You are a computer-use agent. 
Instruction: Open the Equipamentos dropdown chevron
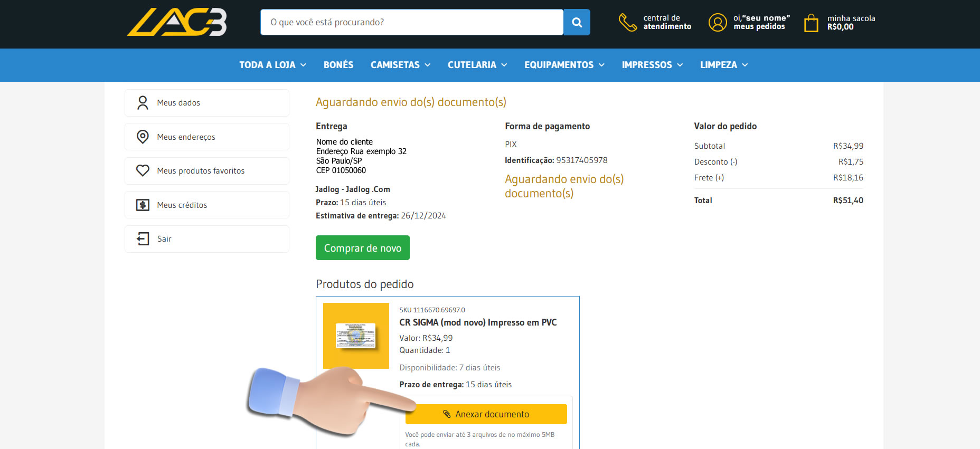click(x=601, y=65)
